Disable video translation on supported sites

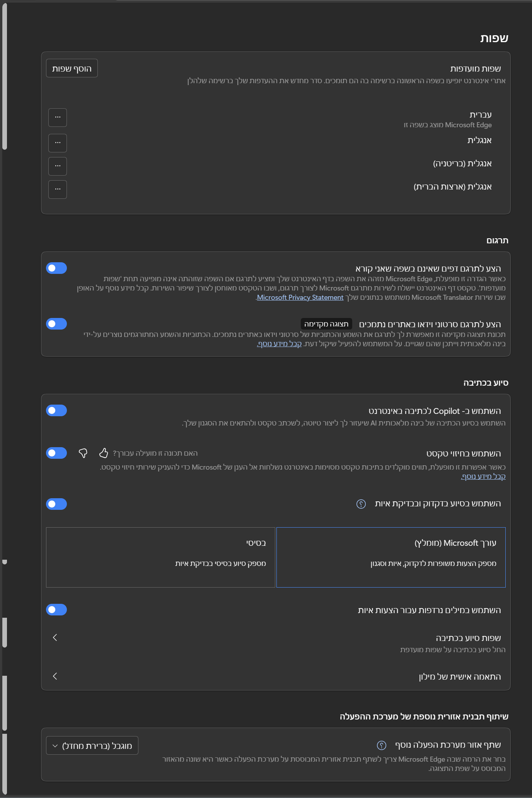[x=56, y=324]
